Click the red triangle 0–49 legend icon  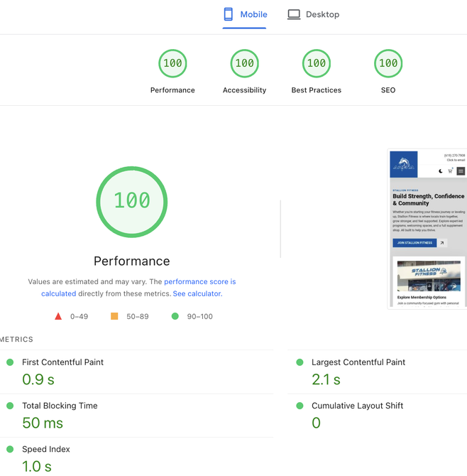[58, 316]
